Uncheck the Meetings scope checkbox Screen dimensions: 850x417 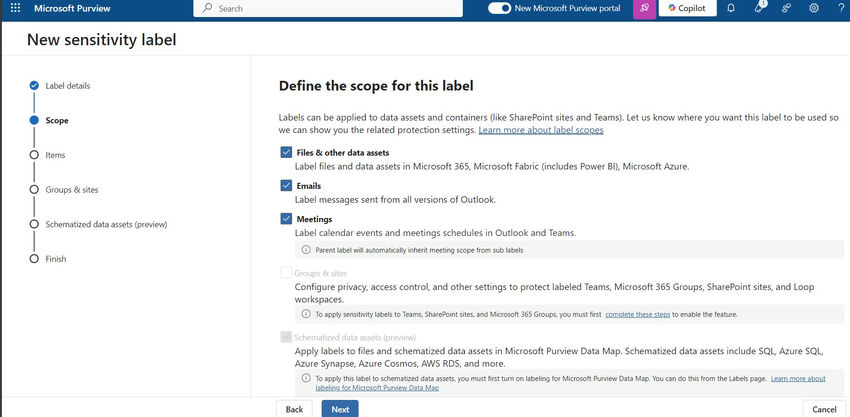pos(287,218)
